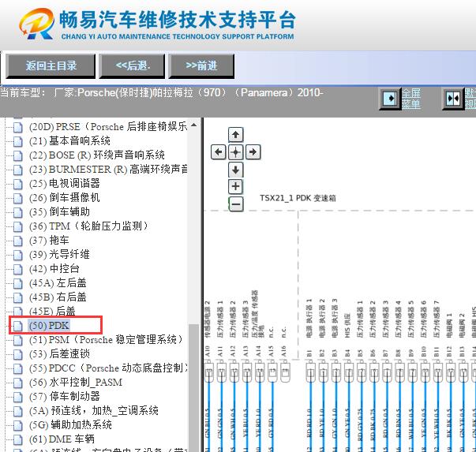Viewport: 476px width, 452px height.
Task: Click document icon beside (61) DME 车辆
Action: click(18, 439)
